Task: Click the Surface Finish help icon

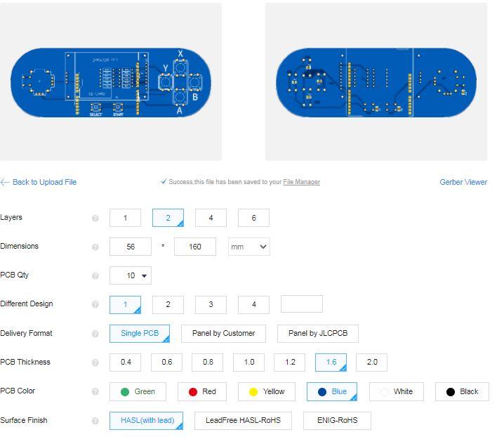Action: tap(95, 421)
